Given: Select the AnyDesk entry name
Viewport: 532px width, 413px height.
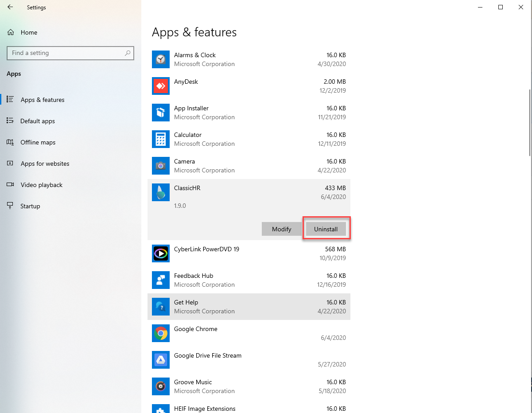Looking at the screenshot, I should tap(186, 82).
